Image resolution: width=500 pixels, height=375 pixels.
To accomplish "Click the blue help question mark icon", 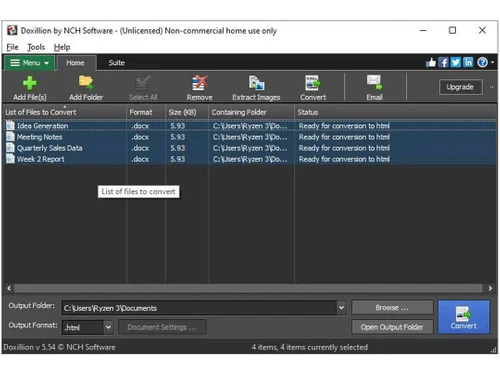I will 482,62.
